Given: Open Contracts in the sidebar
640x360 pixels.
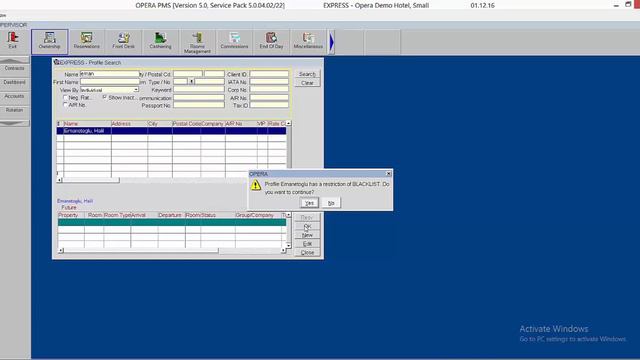Looking at the screenshot, I should tap(14, 69).
